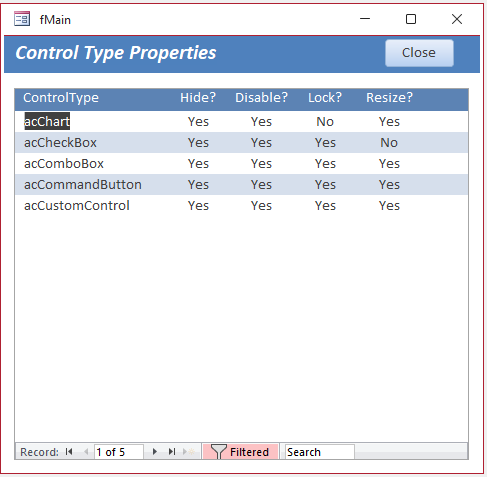The height and width of the screenshot is (477, 487).
Task: Click the Hide? column header
Action: click(198, 98)
